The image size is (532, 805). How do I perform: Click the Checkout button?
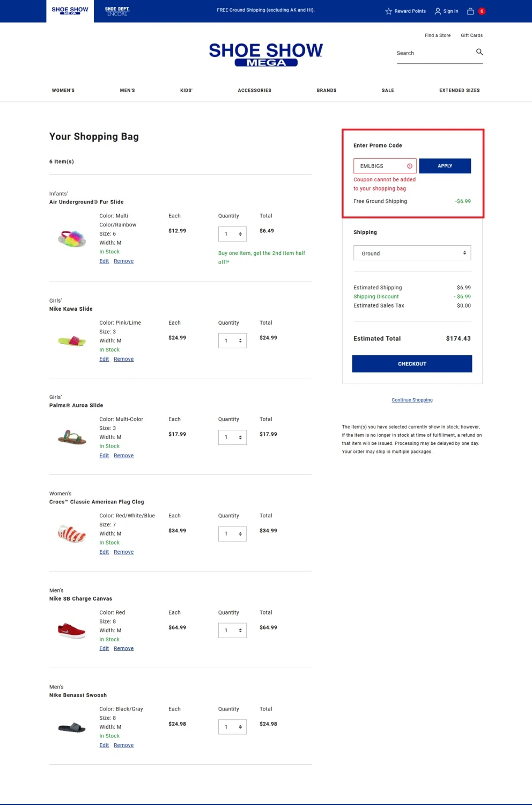click(x=412, y=364)
